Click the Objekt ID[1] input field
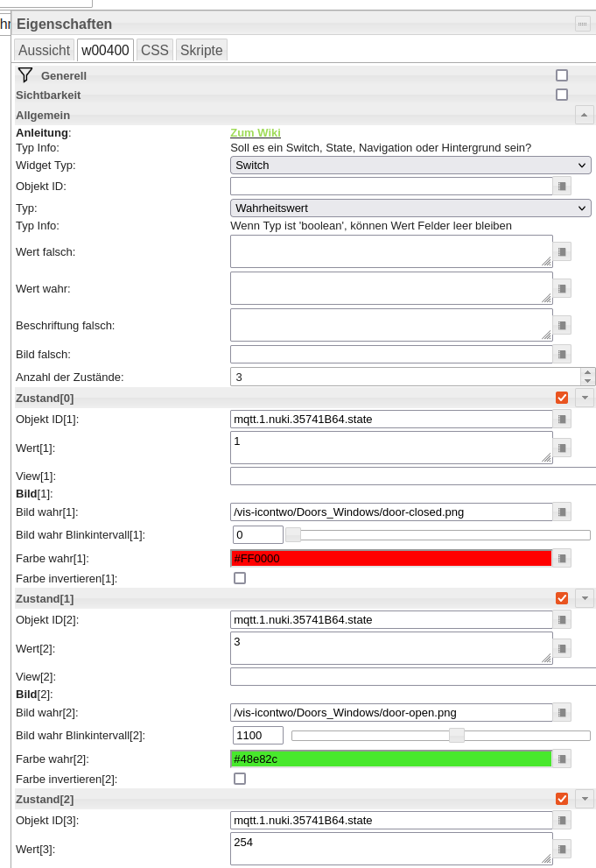The height and width of the screenshot is (868, 596). (391, 419)
